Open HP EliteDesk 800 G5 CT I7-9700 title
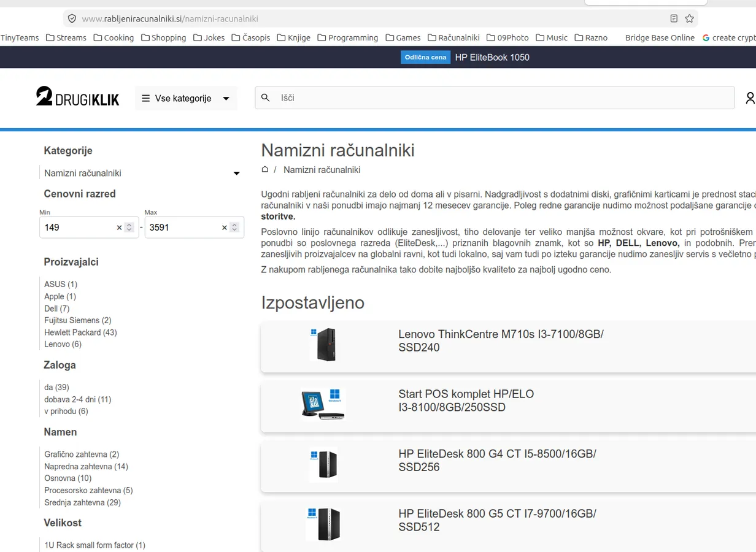The width and height of the screenshot is (756, 552). [x=497, y=520]
